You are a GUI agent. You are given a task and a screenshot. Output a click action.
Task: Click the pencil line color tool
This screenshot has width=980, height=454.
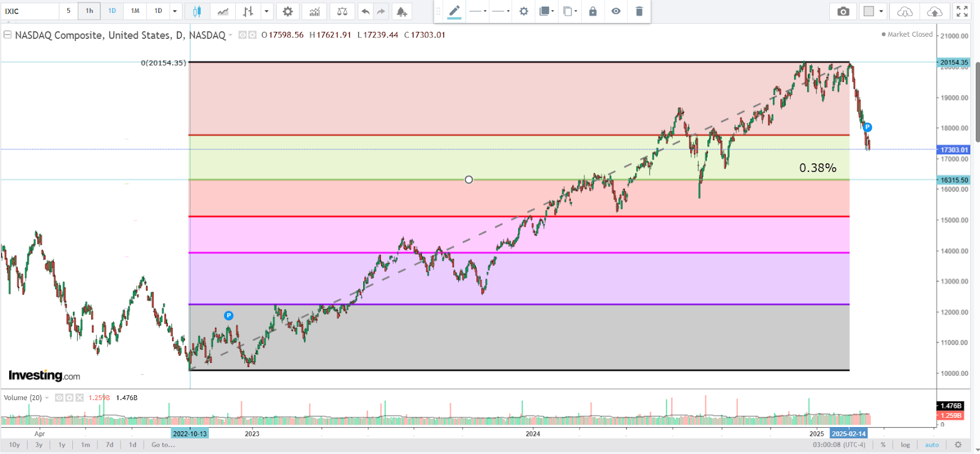click(x=454, y=12)
